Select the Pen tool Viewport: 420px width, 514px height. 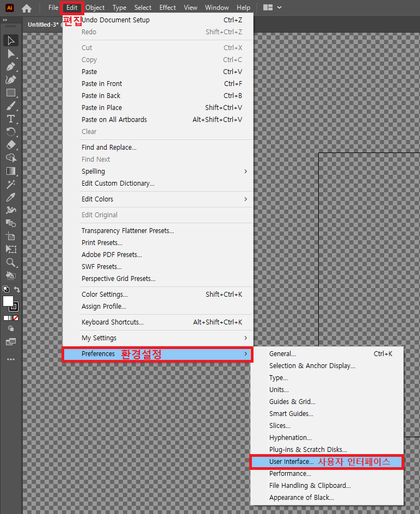coord(11,66)
